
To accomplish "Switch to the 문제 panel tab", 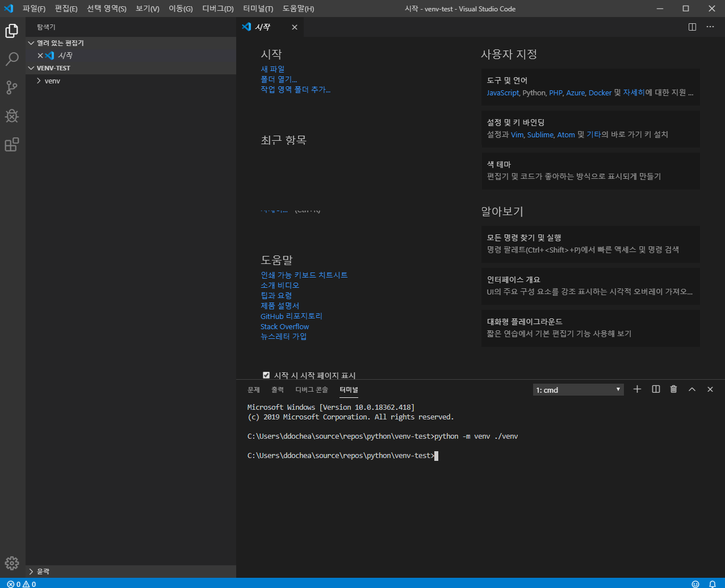I will (x=254, y=390).
